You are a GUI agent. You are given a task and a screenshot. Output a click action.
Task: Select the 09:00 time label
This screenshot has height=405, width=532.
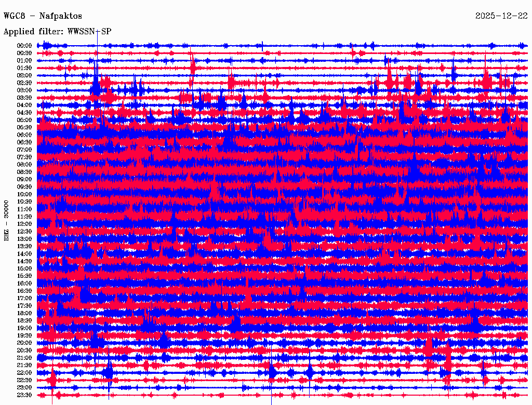point(24,180)
